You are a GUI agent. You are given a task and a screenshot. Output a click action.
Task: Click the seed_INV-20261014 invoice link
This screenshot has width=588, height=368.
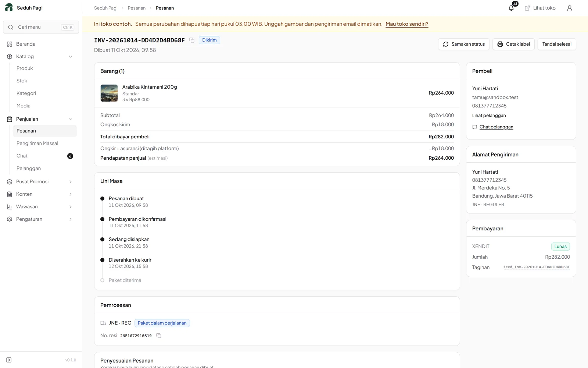[537, 267]
